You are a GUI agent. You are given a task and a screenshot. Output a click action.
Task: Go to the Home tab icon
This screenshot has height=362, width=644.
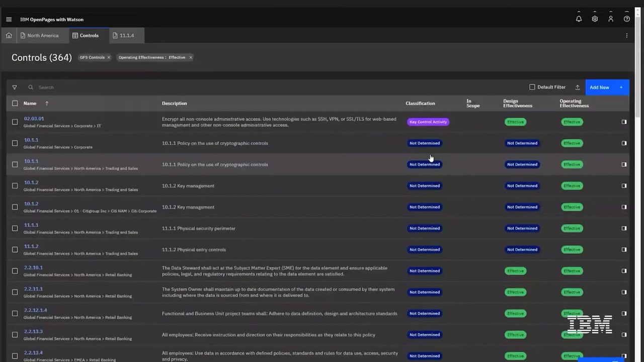click(x=9, y=36)
